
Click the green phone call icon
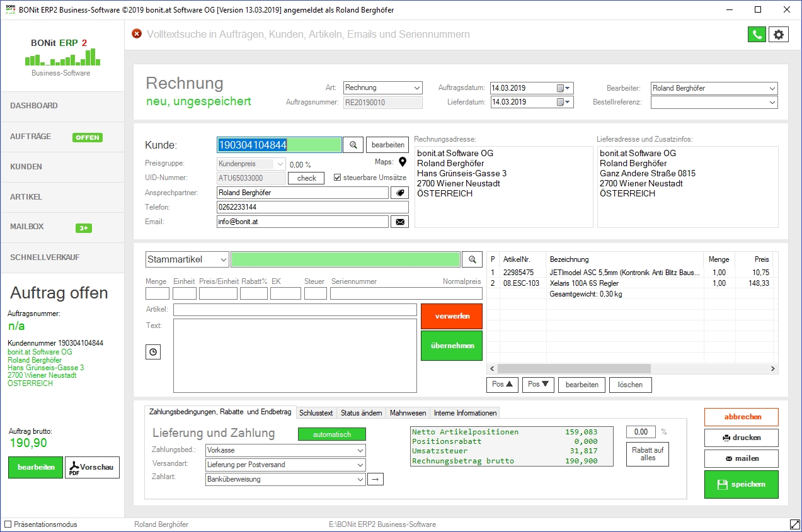pos(757,35)
